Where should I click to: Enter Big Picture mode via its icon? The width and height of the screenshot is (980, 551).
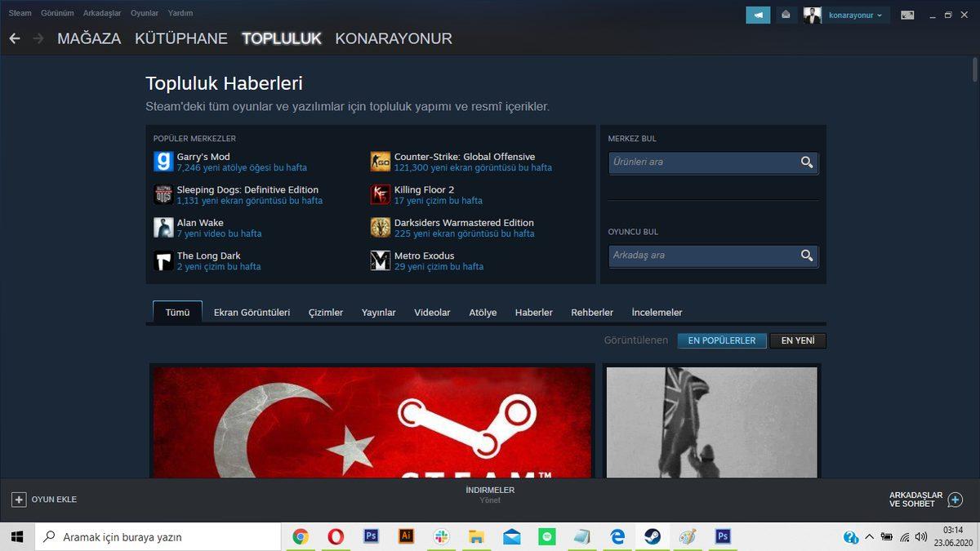point(906,14)
